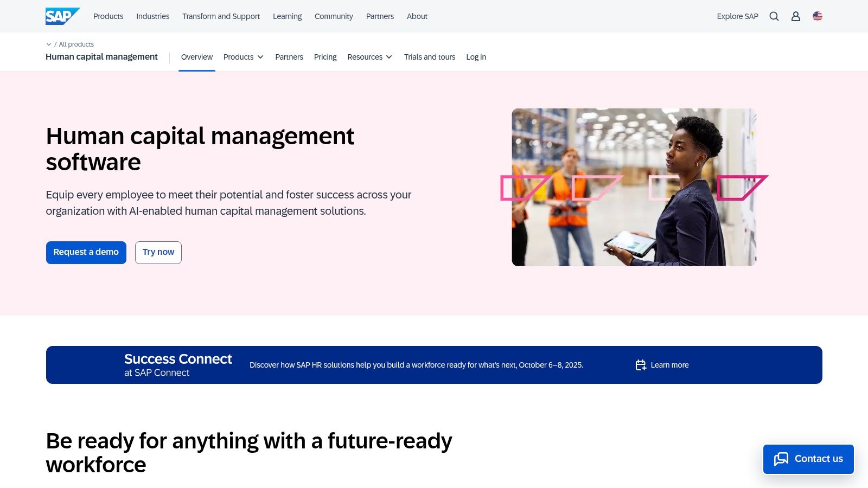
Task: Click the calendar icon beside Learn more
Action: click(x=641, y=365)
